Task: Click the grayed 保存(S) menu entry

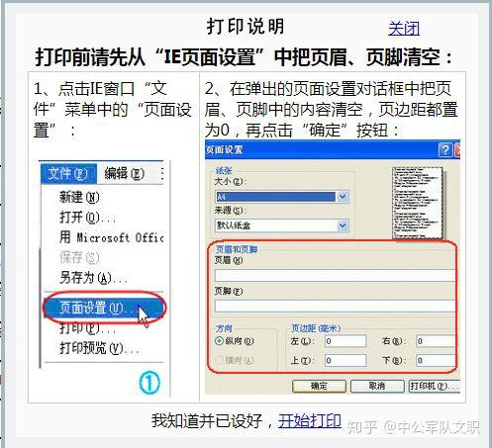Action: coord(79,257)
